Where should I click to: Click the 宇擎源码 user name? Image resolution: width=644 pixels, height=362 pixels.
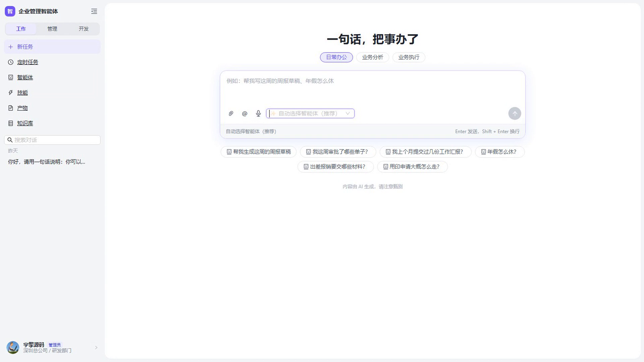[34, 345]
